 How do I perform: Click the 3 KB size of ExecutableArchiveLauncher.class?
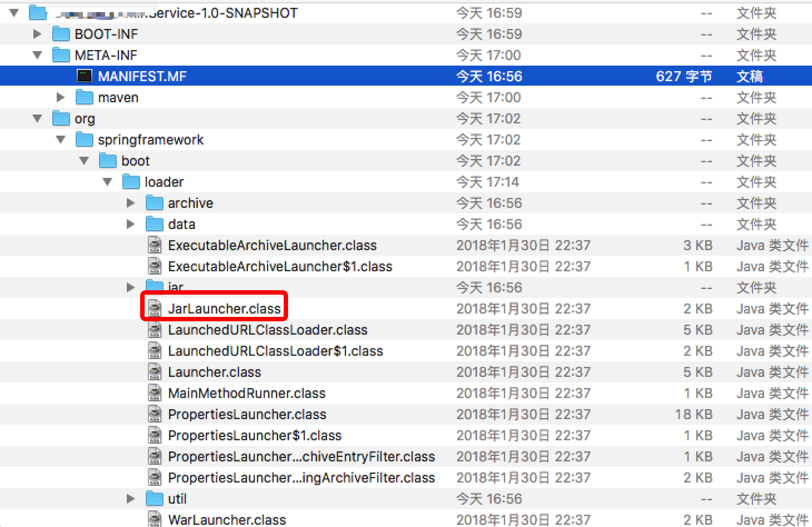point(697,245)
